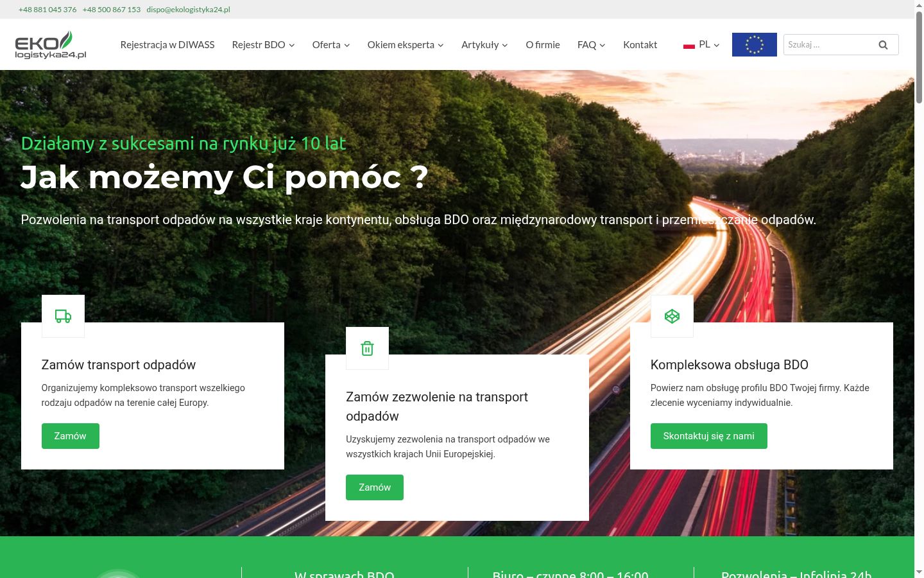Viewport: 924px width, 578px height.
Task: Expand the Okiem eksperta menu
Action: point(406,45)
